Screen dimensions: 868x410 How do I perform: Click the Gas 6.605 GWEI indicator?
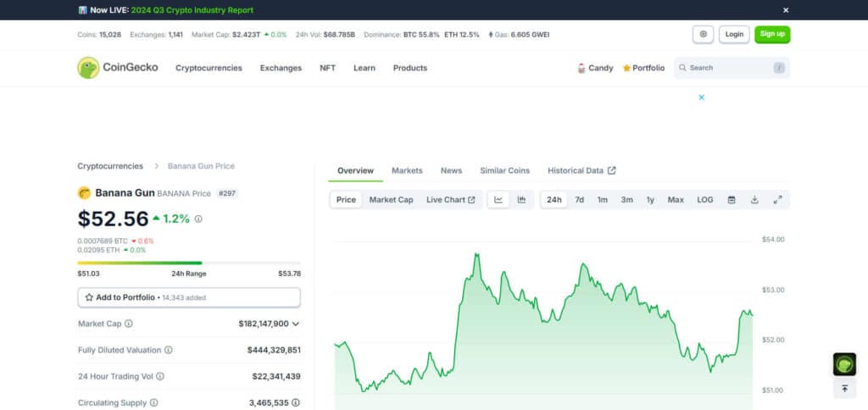(x=519, y=34)
